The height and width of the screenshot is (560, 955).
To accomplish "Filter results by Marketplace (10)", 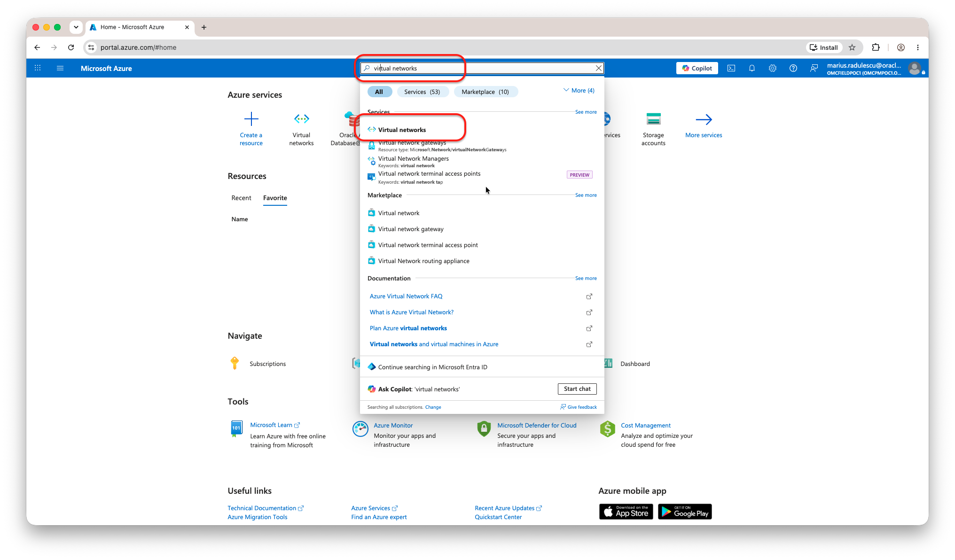I will [485, 92].
